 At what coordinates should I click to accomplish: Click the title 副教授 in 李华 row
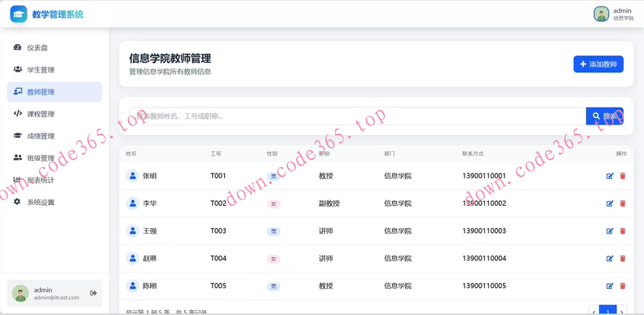[x=329, y=203]
